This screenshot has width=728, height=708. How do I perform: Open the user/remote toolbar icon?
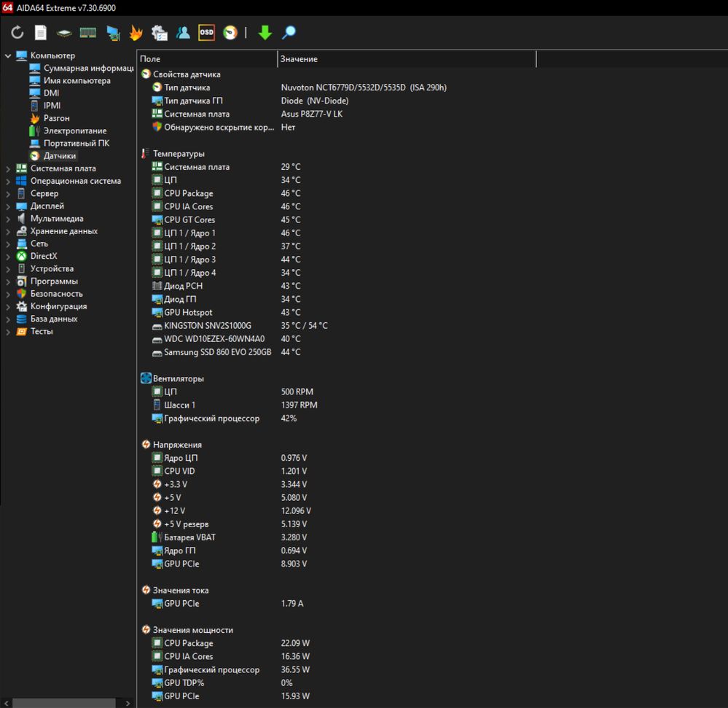[x=183, y=33]
